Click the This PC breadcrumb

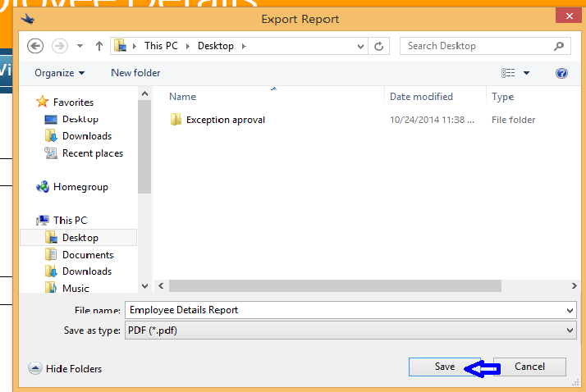(161, 46)
